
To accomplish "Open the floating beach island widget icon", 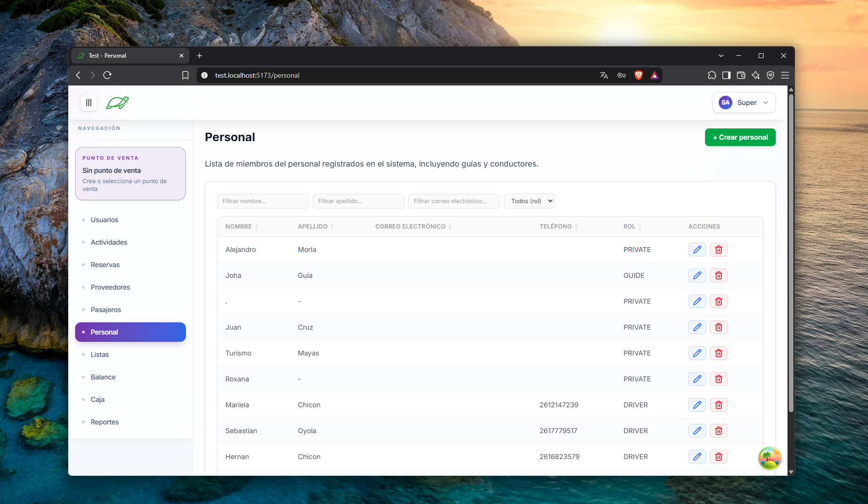I will tap(769, 458).
